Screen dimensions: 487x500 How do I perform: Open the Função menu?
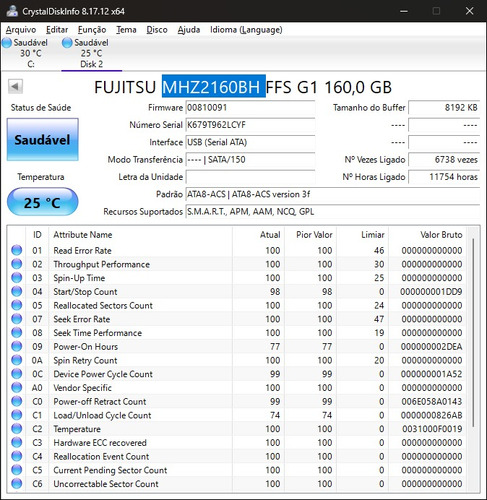coord(92,30)
